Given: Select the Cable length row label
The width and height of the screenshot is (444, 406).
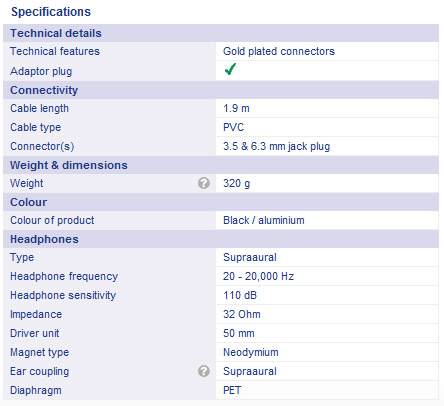Looking at the screenshot, I should click(x=39, y=108).
